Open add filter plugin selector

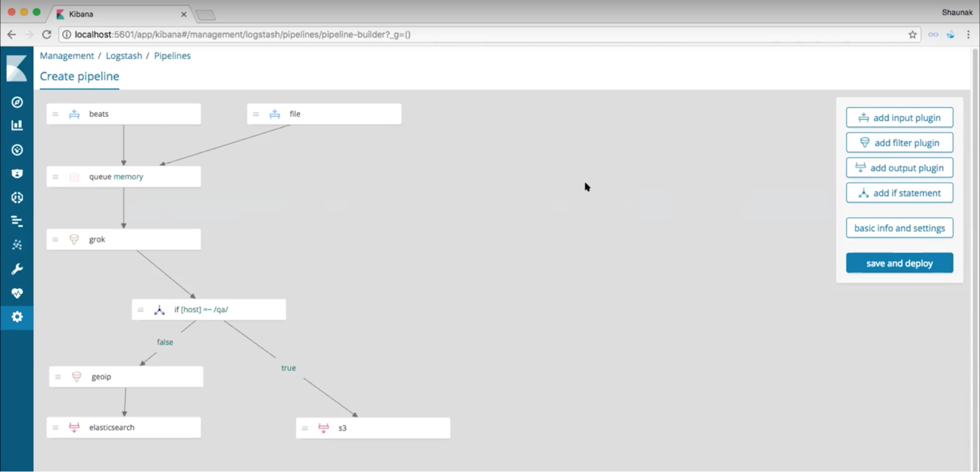tap(899, 142)
